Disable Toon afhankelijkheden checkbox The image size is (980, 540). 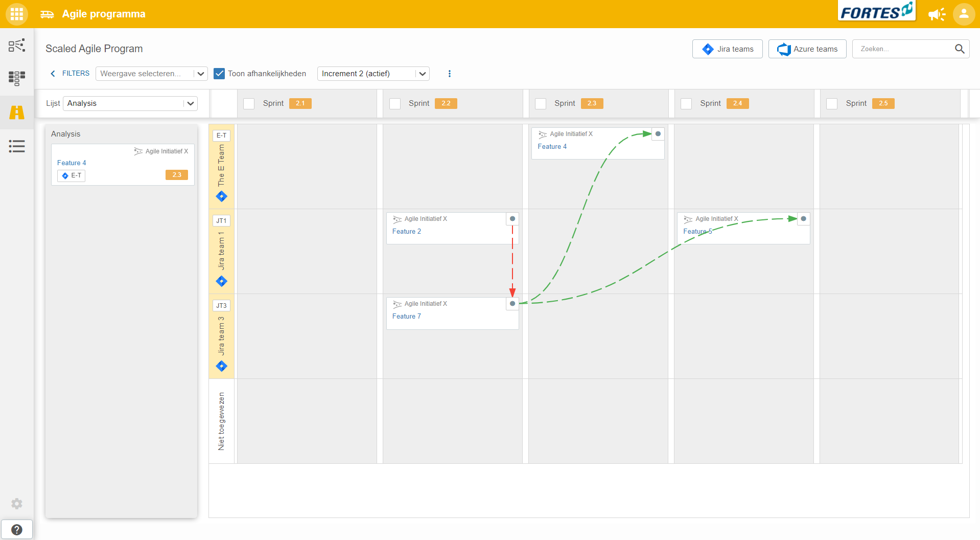pos(219,73)
